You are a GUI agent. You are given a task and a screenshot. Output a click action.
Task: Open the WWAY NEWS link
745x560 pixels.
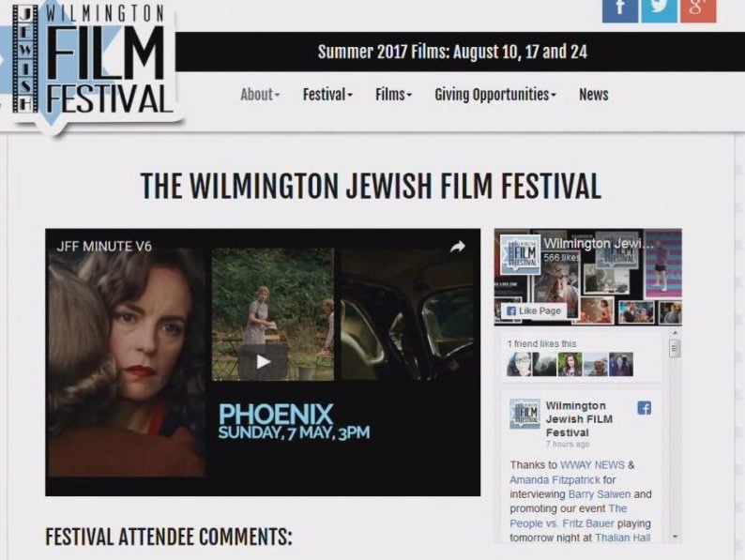[592, 464]
